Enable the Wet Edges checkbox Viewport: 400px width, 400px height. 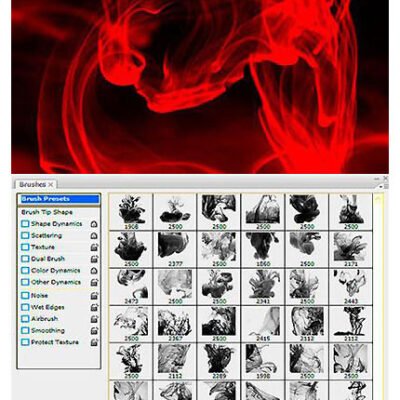(x=25, y=307)
